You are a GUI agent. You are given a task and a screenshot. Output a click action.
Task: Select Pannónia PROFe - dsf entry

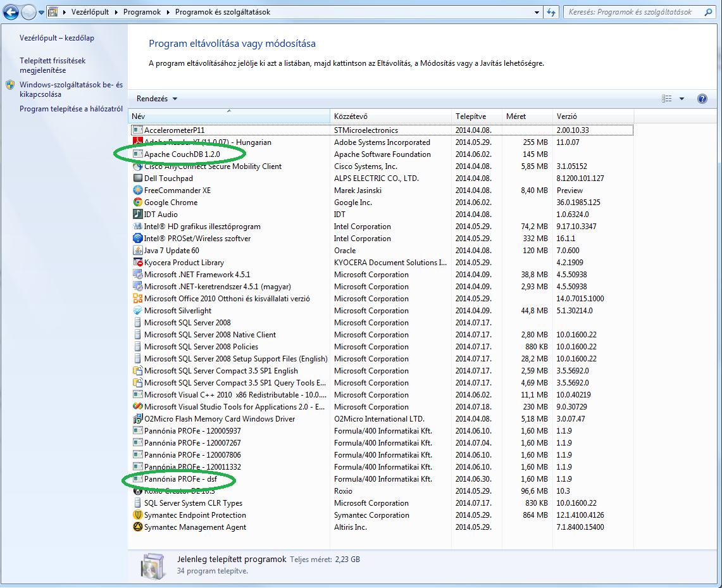(382, 479)
